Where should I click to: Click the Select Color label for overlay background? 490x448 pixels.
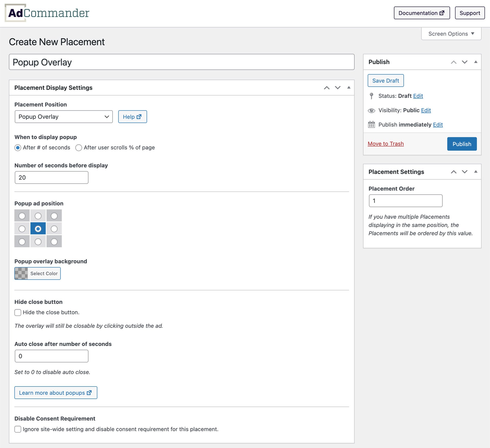[x=44, y=273]
